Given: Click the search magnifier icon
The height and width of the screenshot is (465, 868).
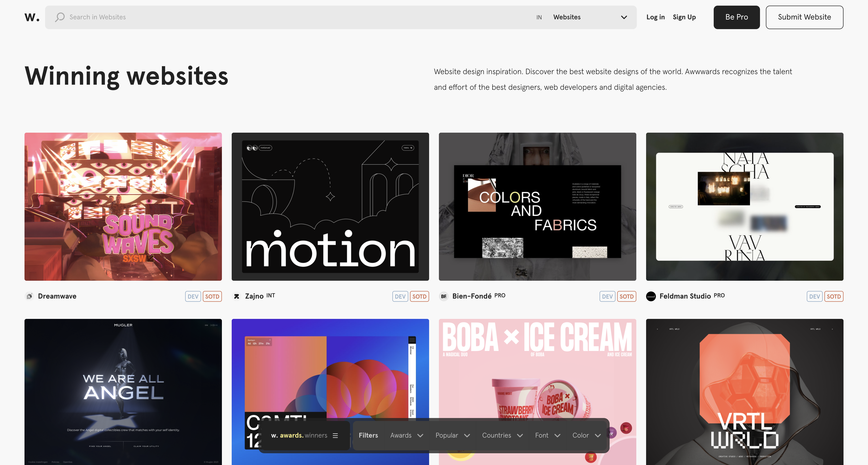Looking at the screenshot, I should pos(60,17).
